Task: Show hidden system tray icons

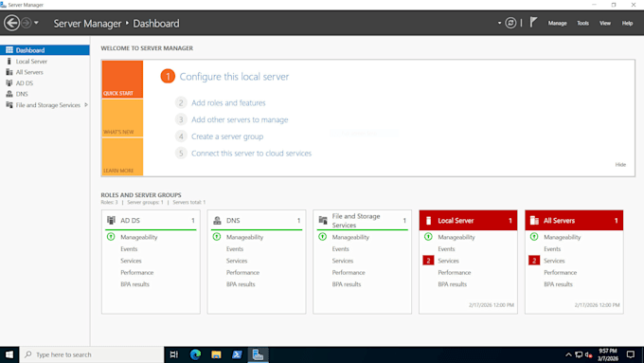Action: pos(568,354)
